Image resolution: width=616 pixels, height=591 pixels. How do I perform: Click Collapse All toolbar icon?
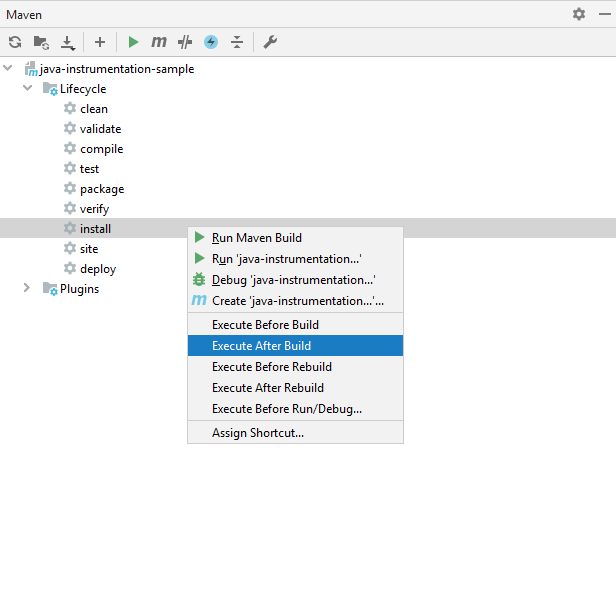[237, 42]
